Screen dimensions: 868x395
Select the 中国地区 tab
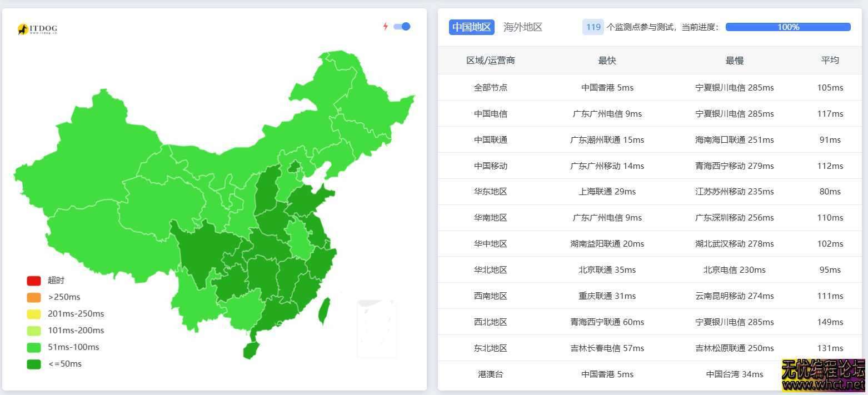(x=471, y=27)
